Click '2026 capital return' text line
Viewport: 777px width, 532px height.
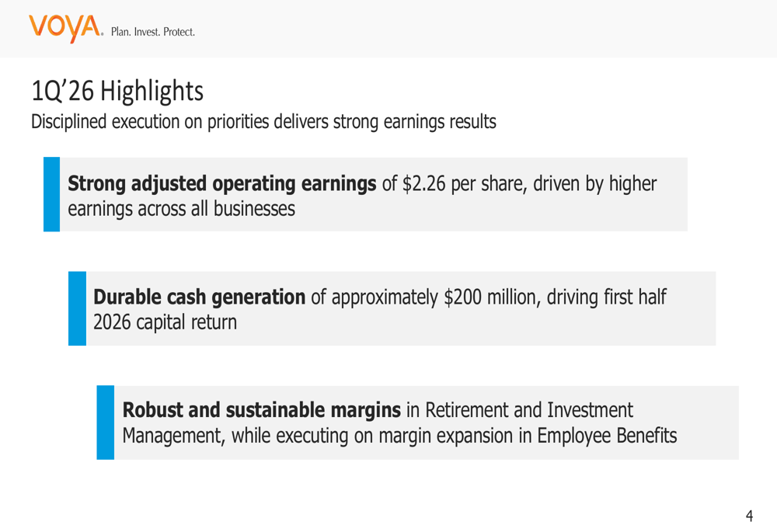click(165, 322)
